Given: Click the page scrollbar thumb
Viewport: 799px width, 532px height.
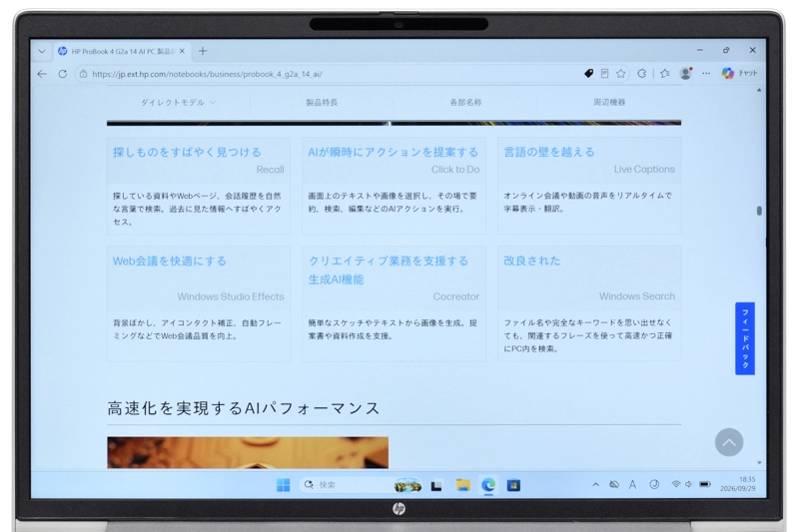Looking at the screenshot, I should coord(759,211).
